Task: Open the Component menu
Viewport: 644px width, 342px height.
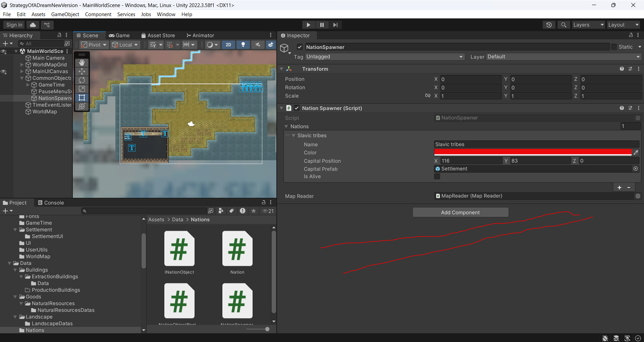Action: 98,14
